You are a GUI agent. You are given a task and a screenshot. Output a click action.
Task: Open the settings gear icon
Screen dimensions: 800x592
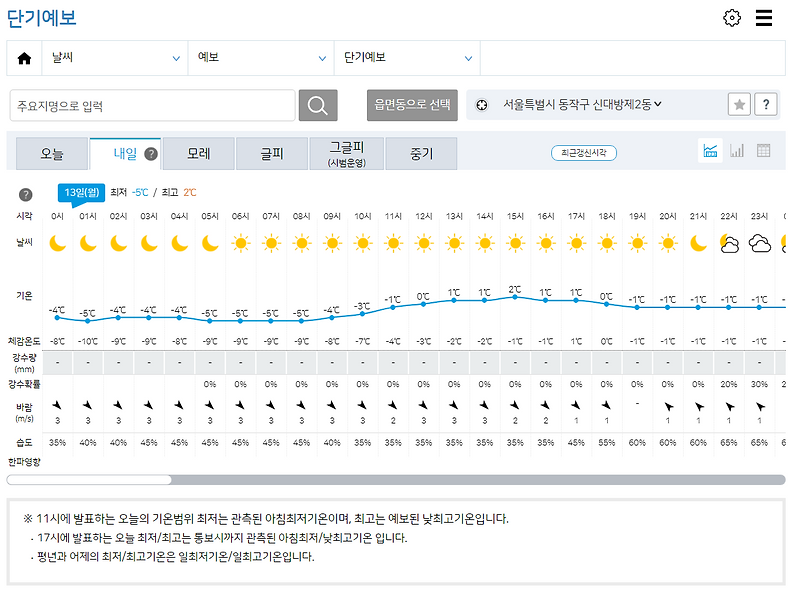pyautogui.click(x=732, y=18)
